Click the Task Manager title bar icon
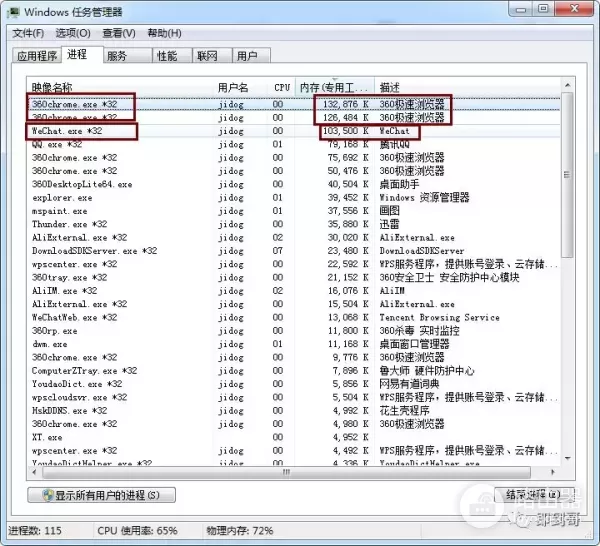The height and width of the screenshot is (546, 600). 13,12
